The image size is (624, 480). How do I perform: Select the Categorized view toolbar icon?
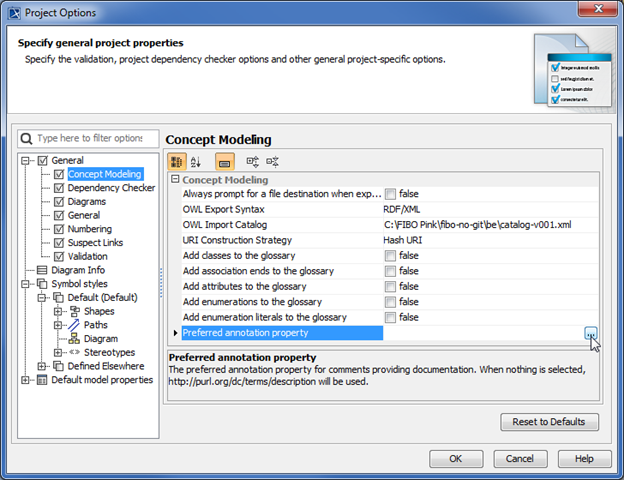click(176, 162)
